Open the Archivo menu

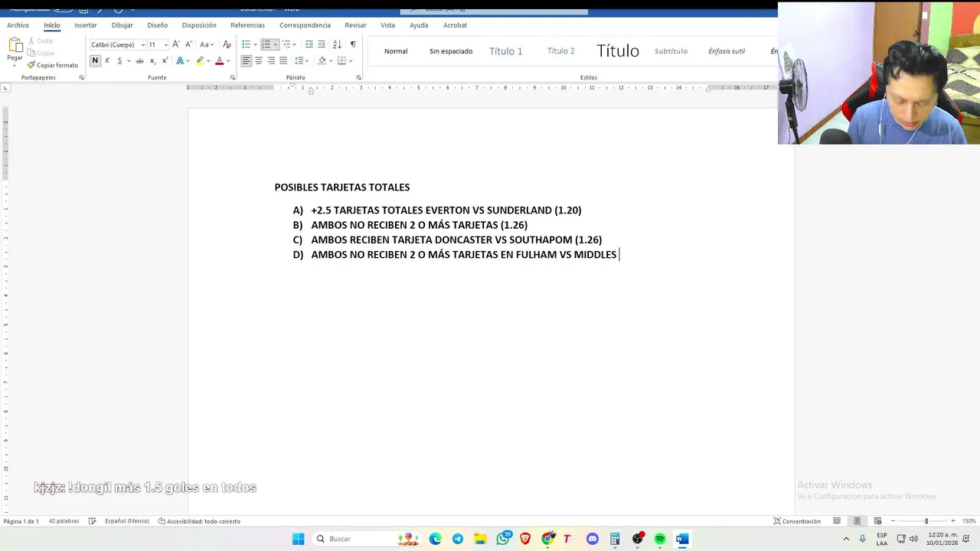point(18,25)
